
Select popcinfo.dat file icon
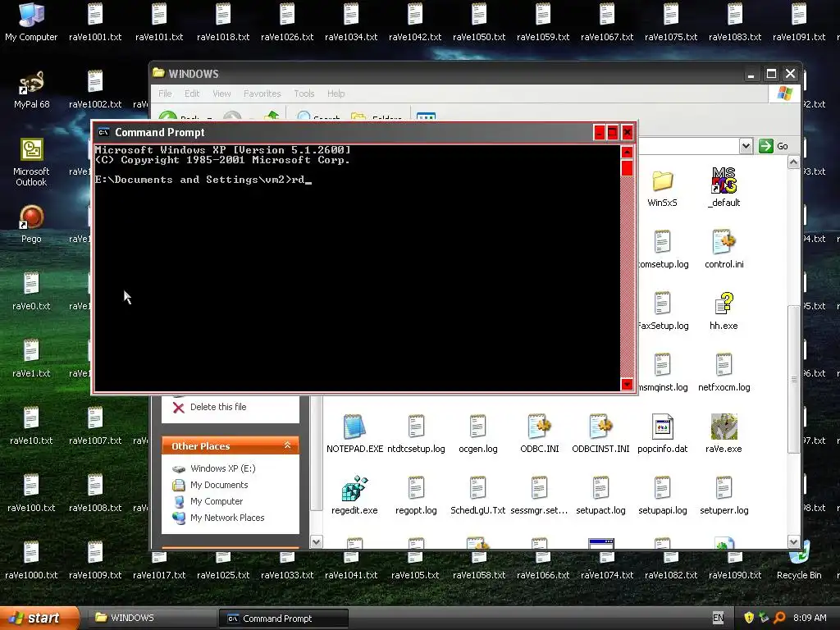click(x=662, y=434)
